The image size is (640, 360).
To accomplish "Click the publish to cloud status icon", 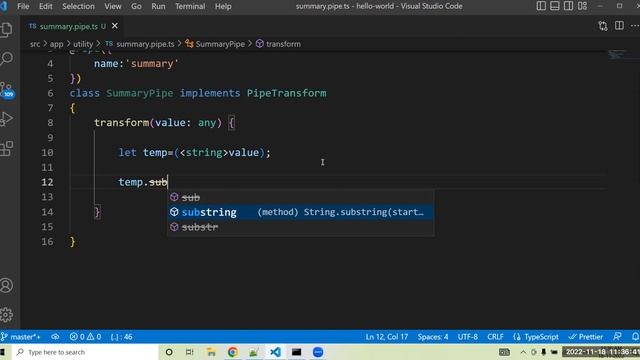I will 55,337.
